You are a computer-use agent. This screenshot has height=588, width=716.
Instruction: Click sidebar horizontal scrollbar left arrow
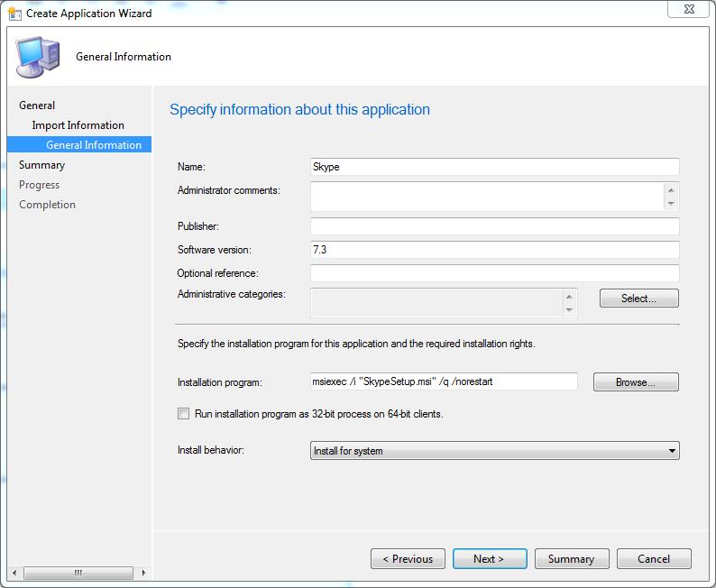[14, 573]
